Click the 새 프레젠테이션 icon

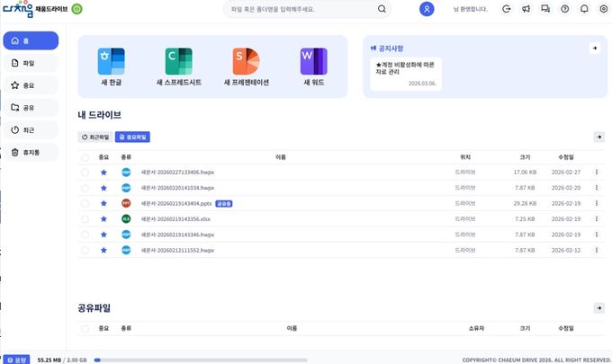click(x=245, y=63)
